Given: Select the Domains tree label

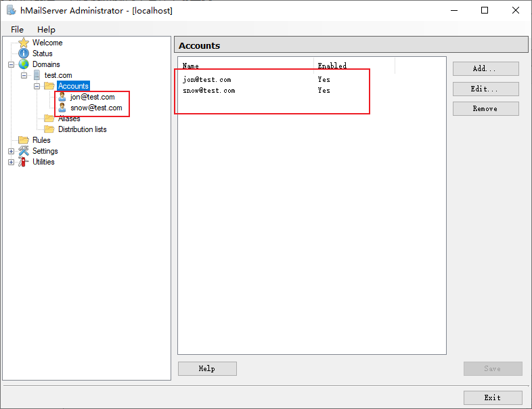Looking at the screenshot, I should tap(46, 64).
